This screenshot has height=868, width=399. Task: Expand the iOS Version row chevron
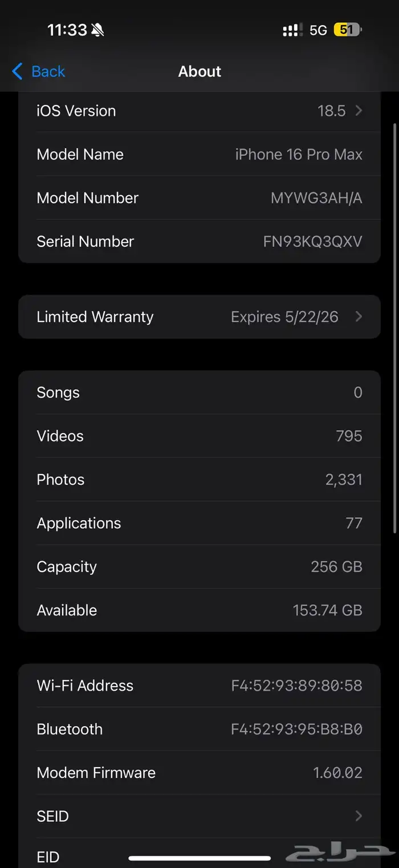coord(359,111)
